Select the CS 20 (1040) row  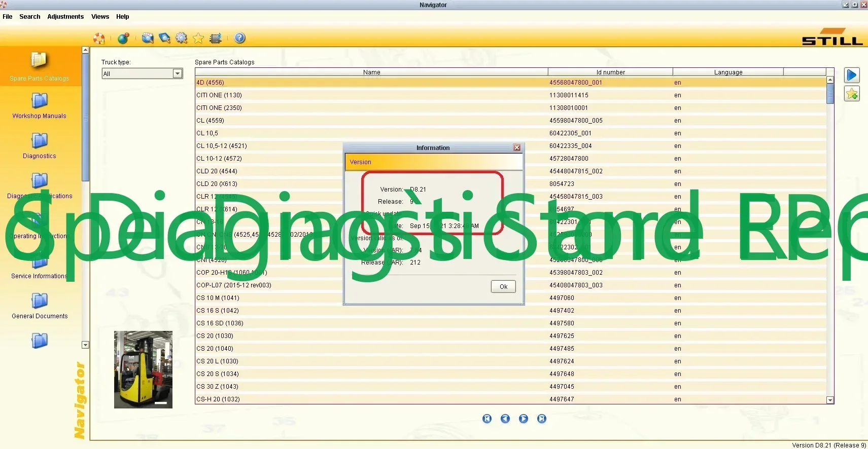tap(510, 348)
